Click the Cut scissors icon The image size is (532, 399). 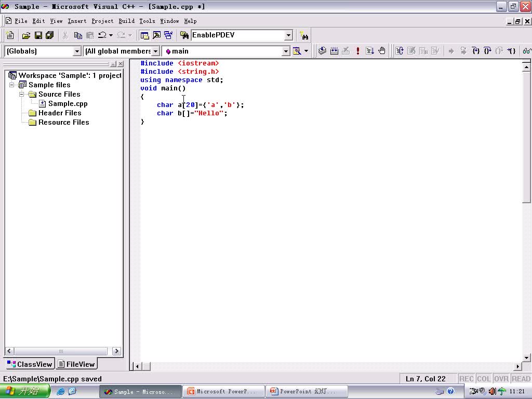pos(65,35)
